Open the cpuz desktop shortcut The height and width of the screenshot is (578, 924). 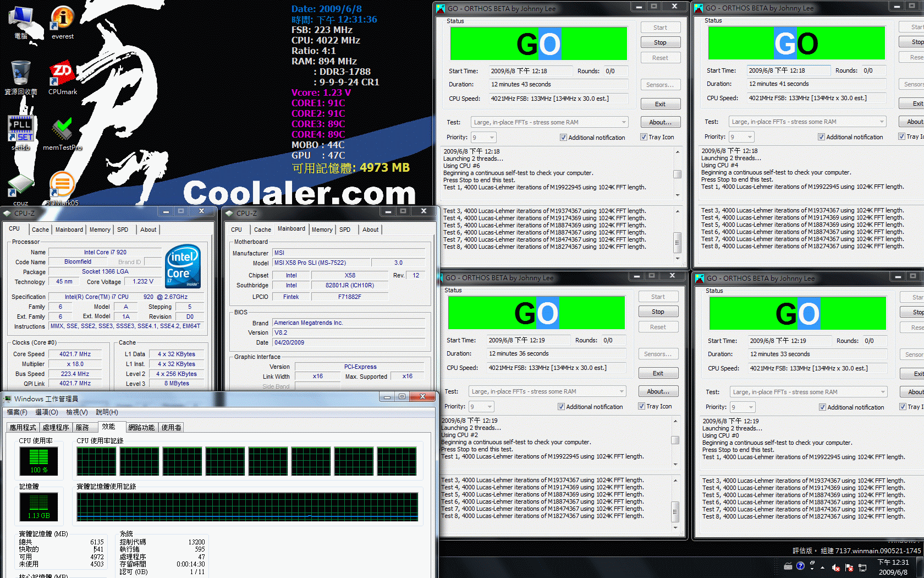pos(21,190)
